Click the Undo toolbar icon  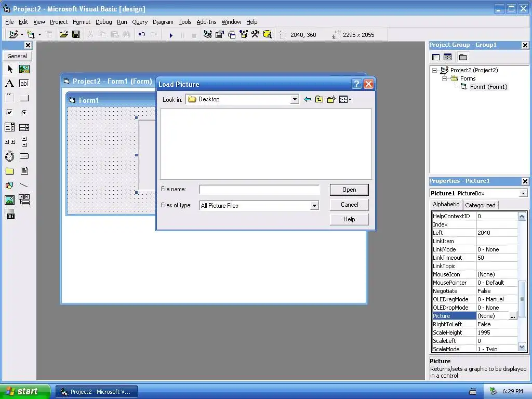(x=142, y=34)
